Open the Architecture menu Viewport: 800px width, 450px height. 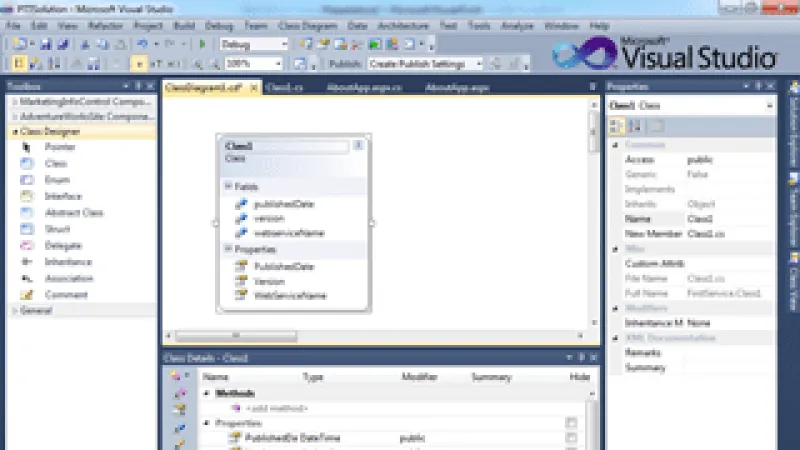[x=403, y=26]
